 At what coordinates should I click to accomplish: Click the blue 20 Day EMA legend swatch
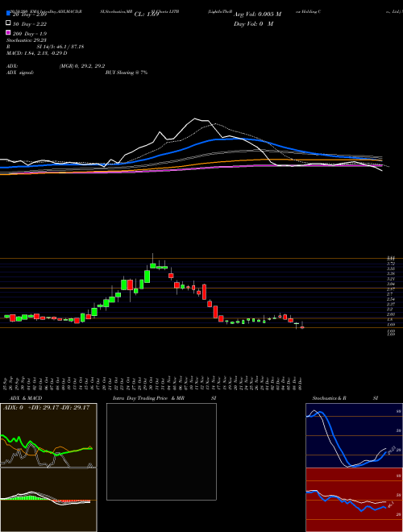point(8,14)
